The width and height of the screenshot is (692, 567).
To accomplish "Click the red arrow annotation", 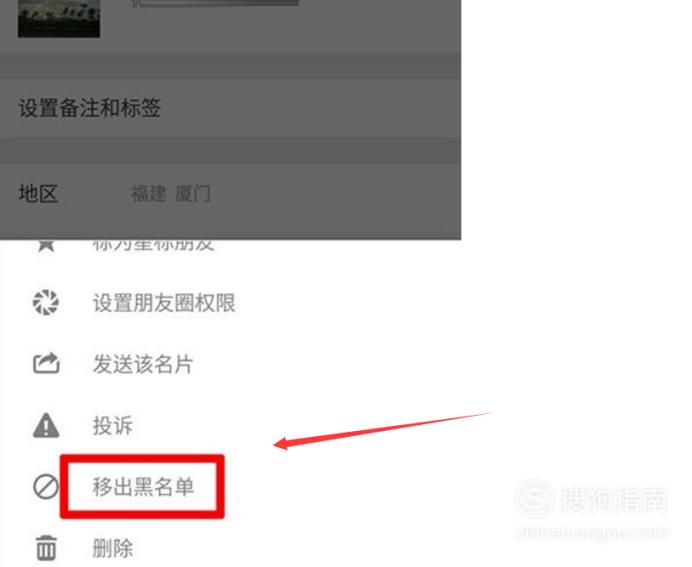I will 383,431.
